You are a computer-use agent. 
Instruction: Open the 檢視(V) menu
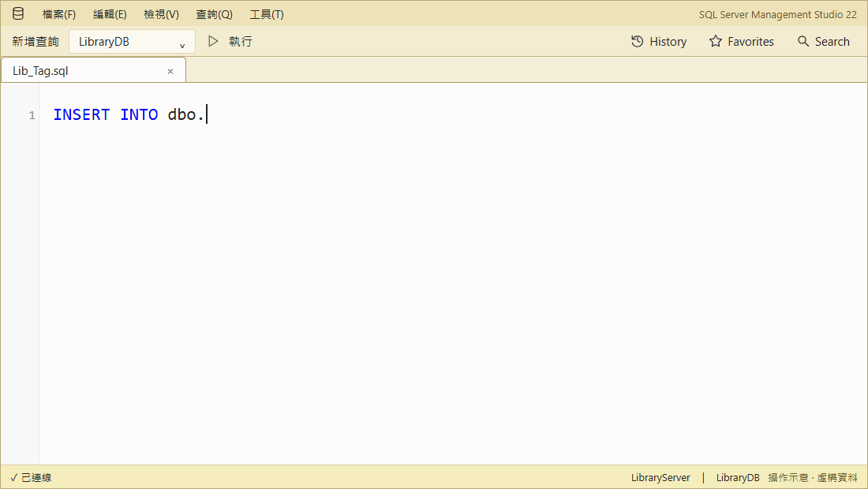161,14
